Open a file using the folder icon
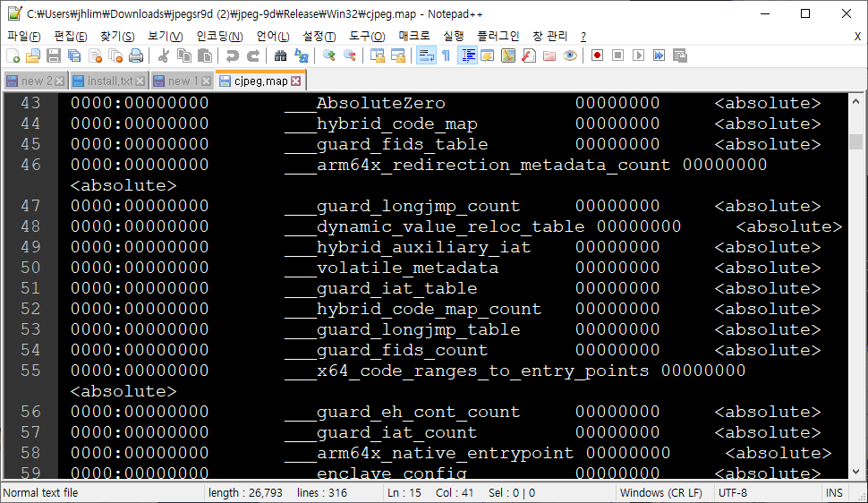Viewport: 868px width, 503px height. pyautogui.click(x=33, y=56)
